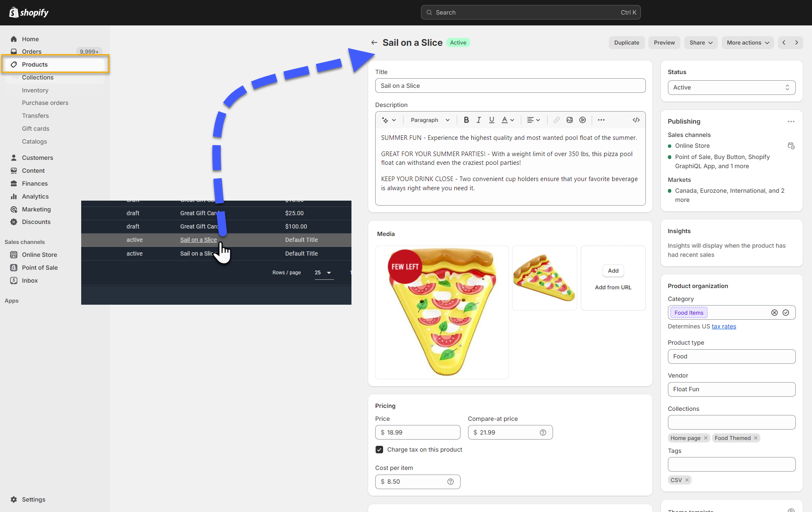Click the insert video icon in editor
The height and width of the screenshot is (512, 812).
click(x=583, y=120)
